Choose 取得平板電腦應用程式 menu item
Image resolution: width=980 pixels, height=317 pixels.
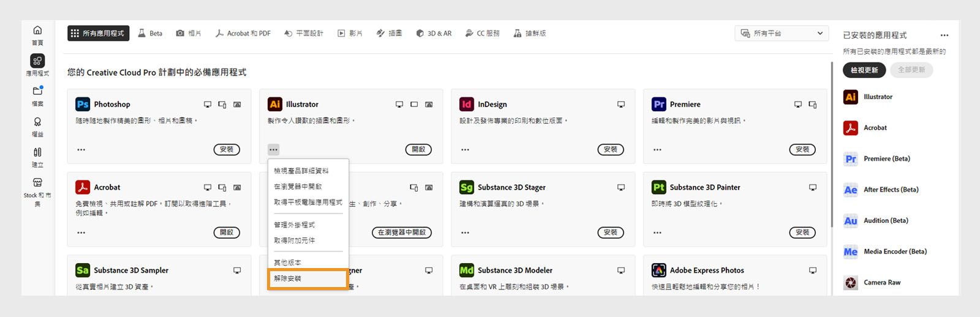[x=308, y=202]
